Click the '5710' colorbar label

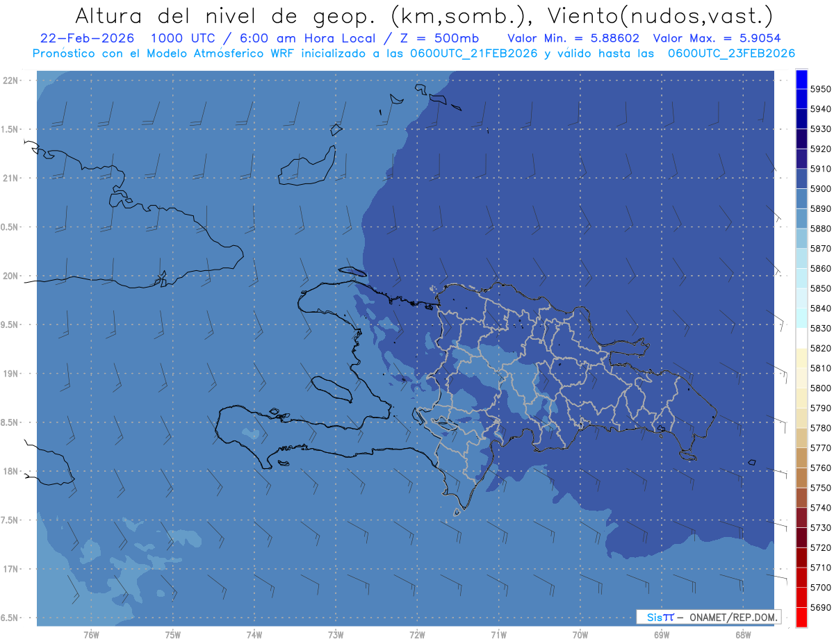[820, 568]
